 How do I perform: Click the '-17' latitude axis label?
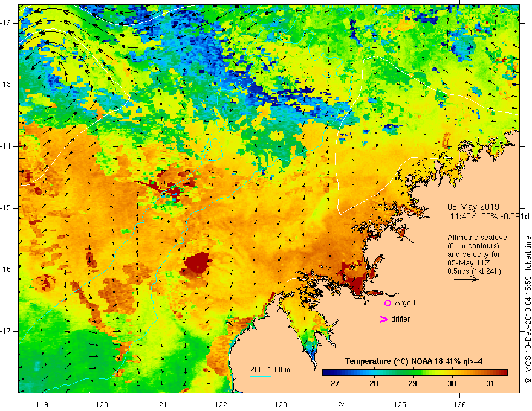click(7, 331)
